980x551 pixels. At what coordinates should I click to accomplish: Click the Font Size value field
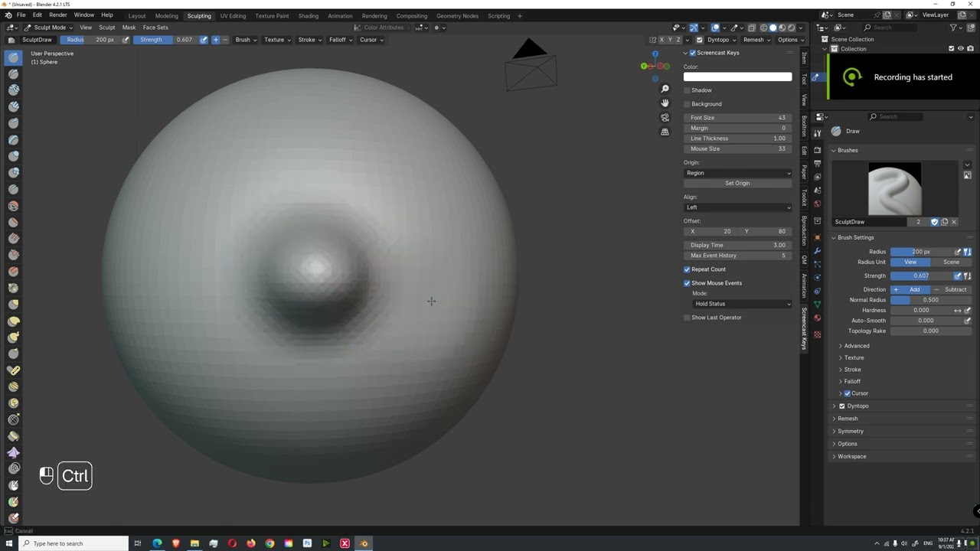(738, 118)
